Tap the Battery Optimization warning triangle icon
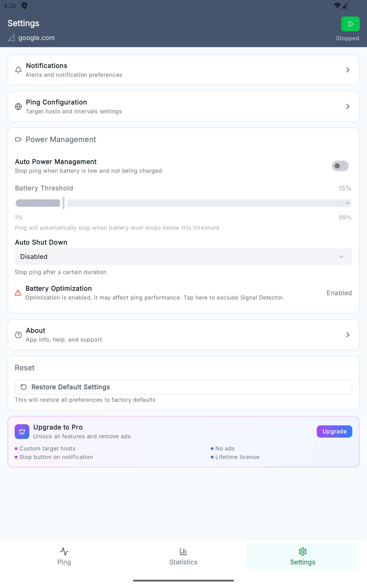Screen dimensions: 367x588 pyautogui.click(x=18, y=293)
